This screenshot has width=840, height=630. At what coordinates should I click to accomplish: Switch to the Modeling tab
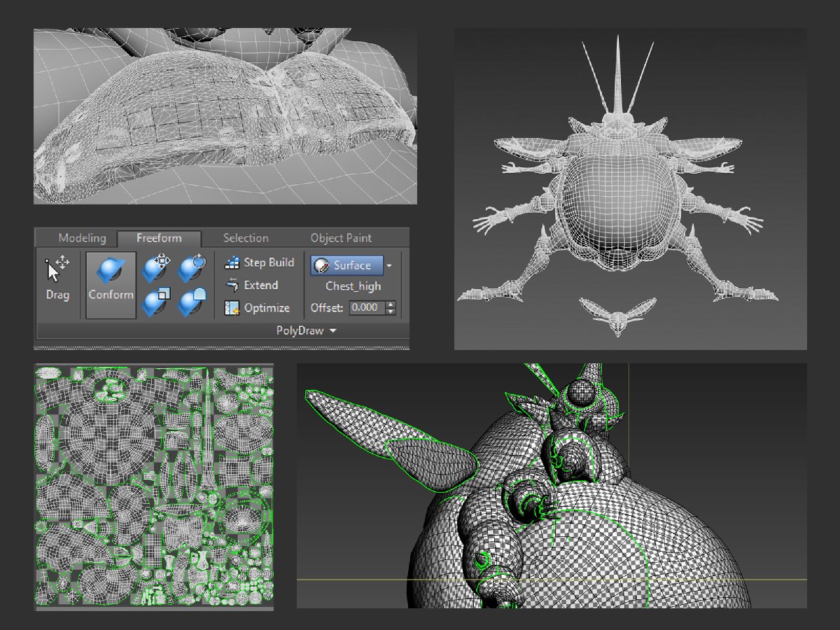[x=82, y=238]
